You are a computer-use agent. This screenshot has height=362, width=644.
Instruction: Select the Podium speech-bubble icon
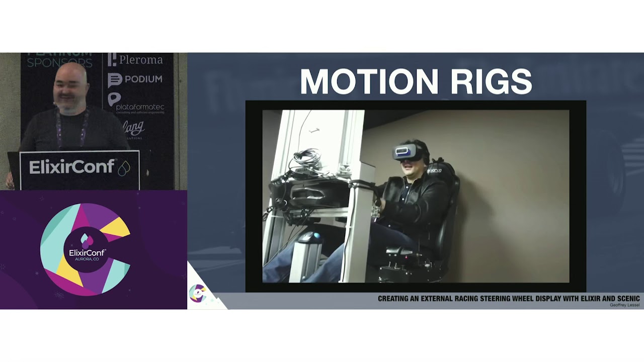[x=116, y=78]
